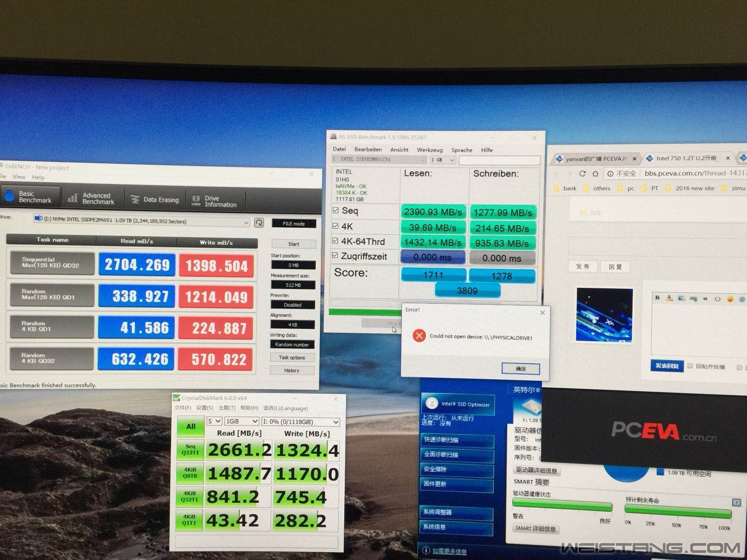747x560 pixels.
Task: Reload the browser page
Action: pos(582,174)
